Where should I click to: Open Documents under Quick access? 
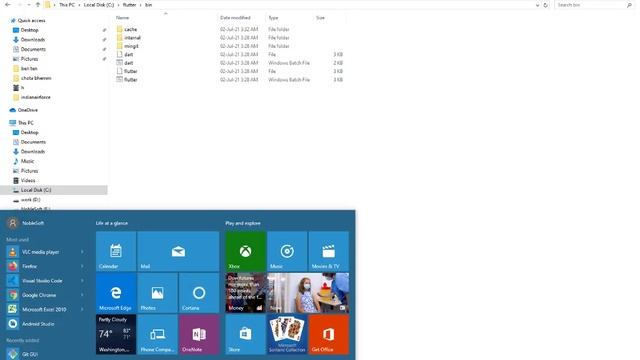coord(33,49)
